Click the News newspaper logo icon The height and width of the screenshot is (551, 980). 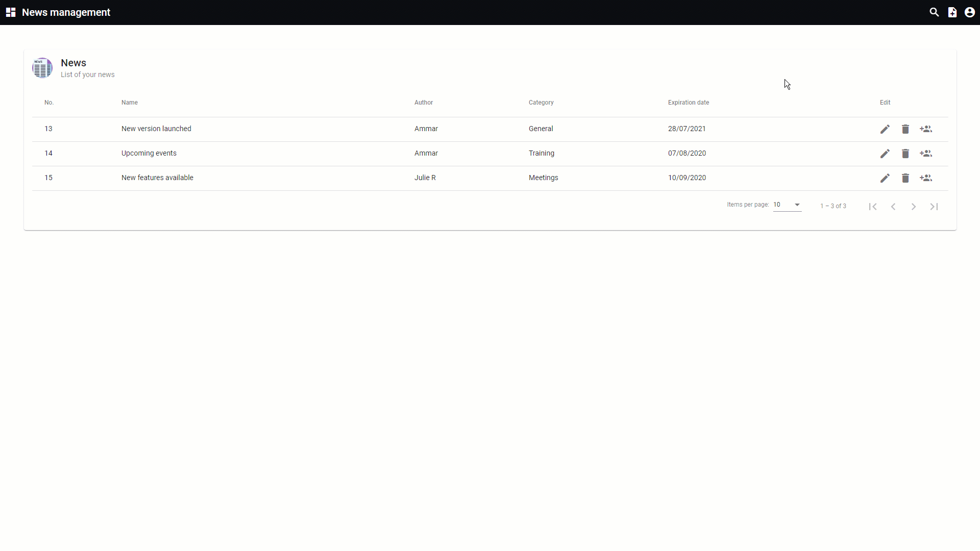click(42, 68)
